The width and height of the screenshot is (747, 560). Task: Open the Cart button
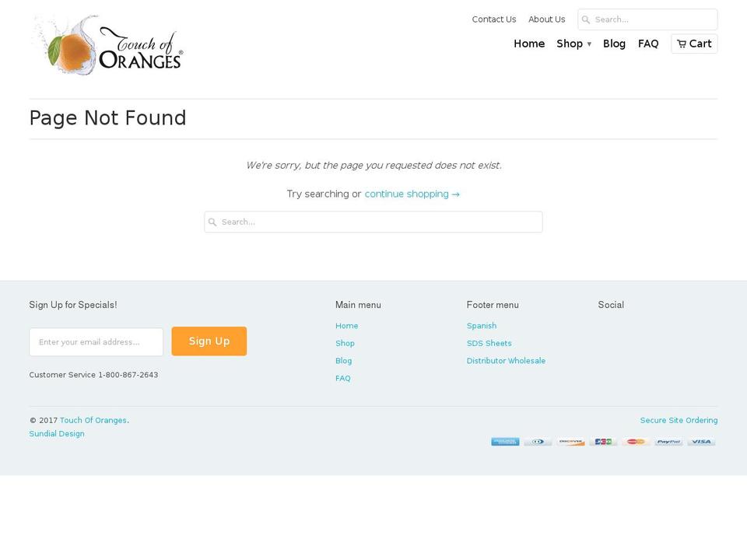pyautogui.click(x=694, y=44)
